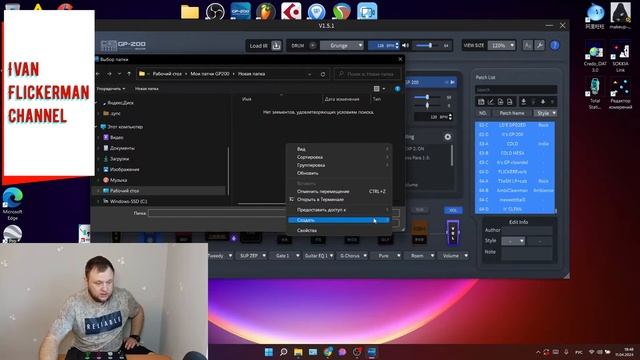This screenshot has width=640, height=360.
Task: Open the Grunge drum style dropdown
Action: coord(342,45)
